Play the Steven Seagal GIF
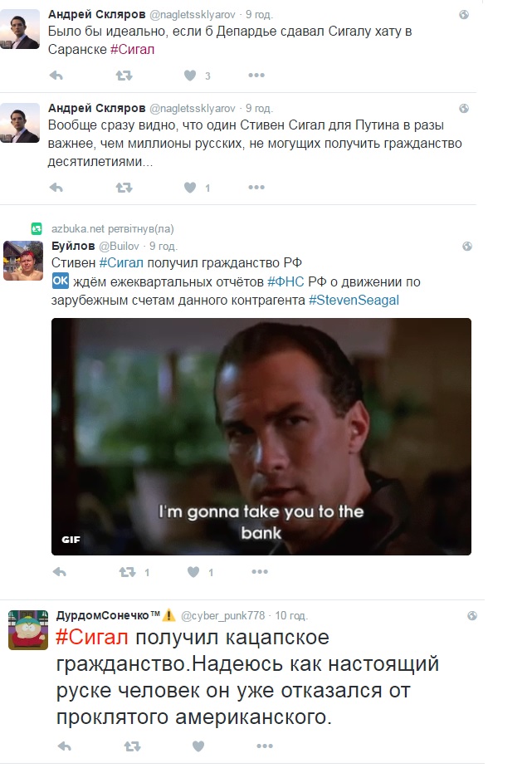 point(261,437)
